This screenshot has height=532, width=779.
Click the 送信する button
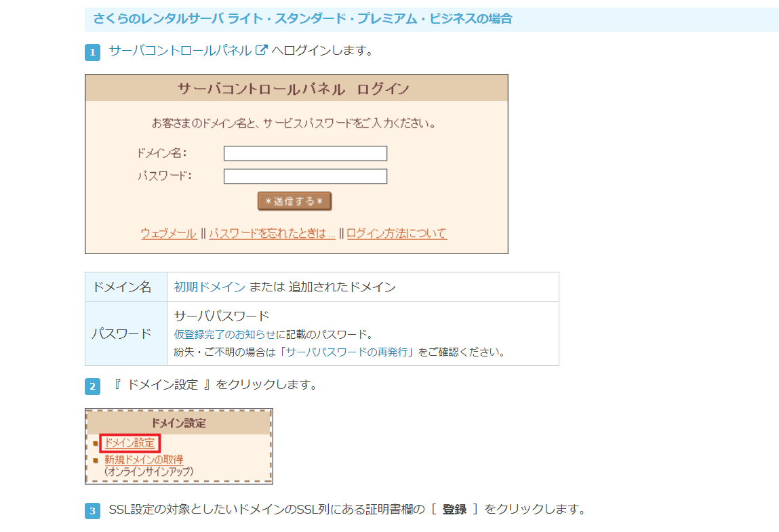coord(294,201)
